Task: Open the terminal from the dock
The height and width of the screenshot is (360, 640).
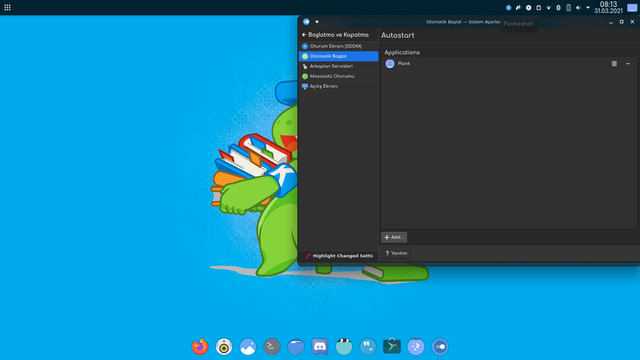Action: [272, 347]
